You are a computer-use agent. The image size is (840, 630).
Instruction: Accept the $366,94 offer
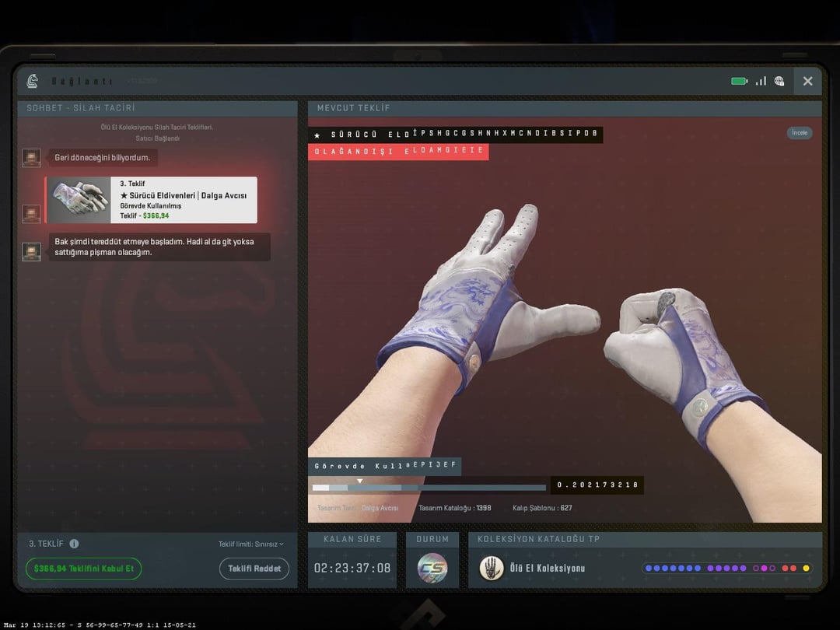[x=83, y=569]
